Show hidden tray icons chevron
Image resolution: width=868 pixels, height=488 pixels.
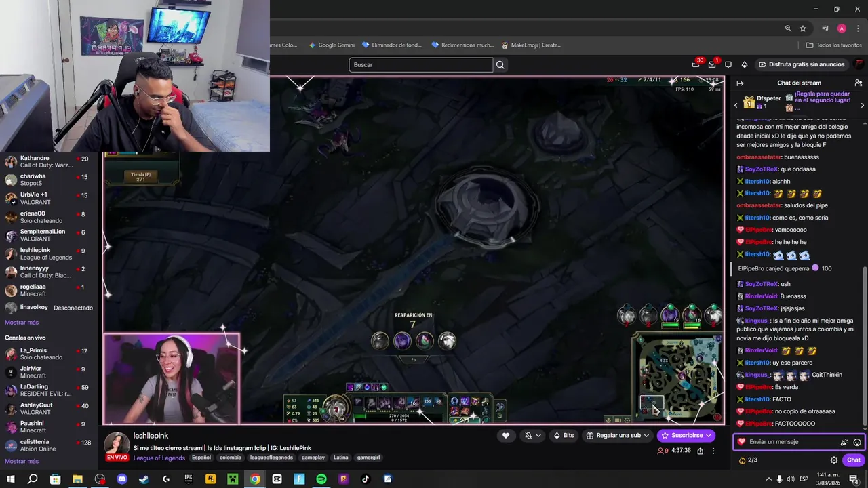[x=768, y=479]
